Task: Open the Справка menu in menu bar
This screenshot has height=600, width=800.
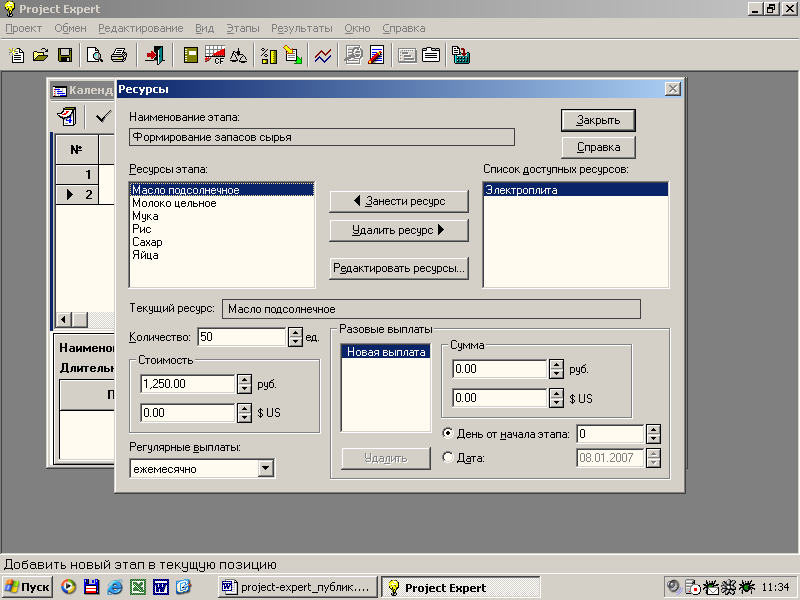Action: [404, 29]
